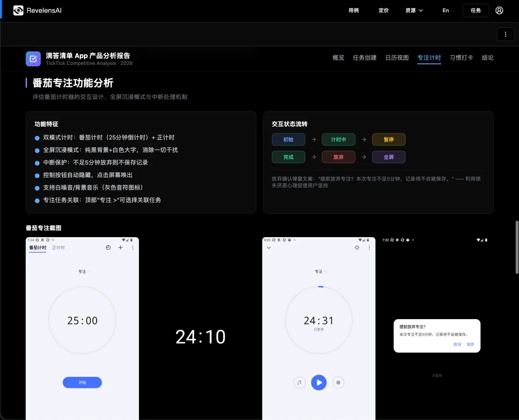Screen dimensions: 519x420
Task: Select the 专注计时 tab
Action: (429, 58)
